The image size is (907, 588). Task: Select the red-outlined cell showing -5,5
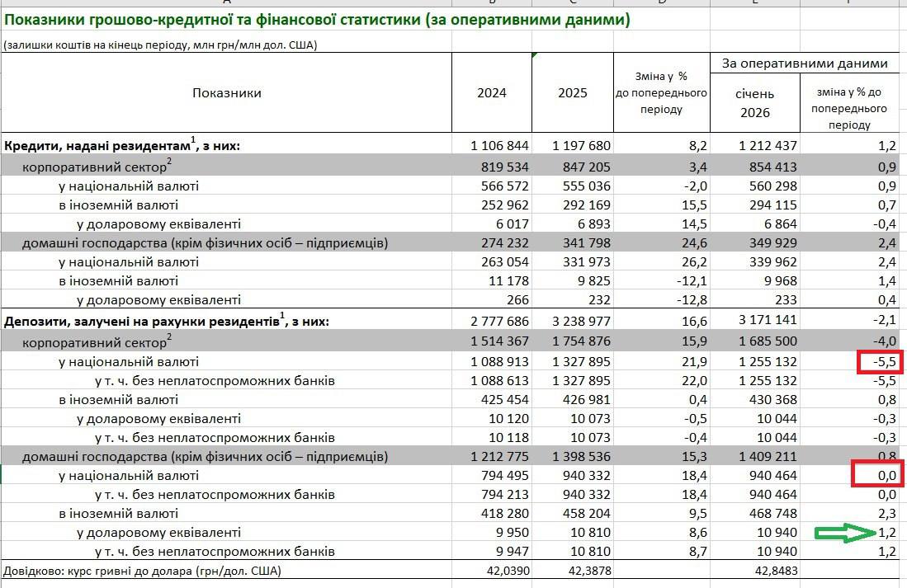coord(876,361)
